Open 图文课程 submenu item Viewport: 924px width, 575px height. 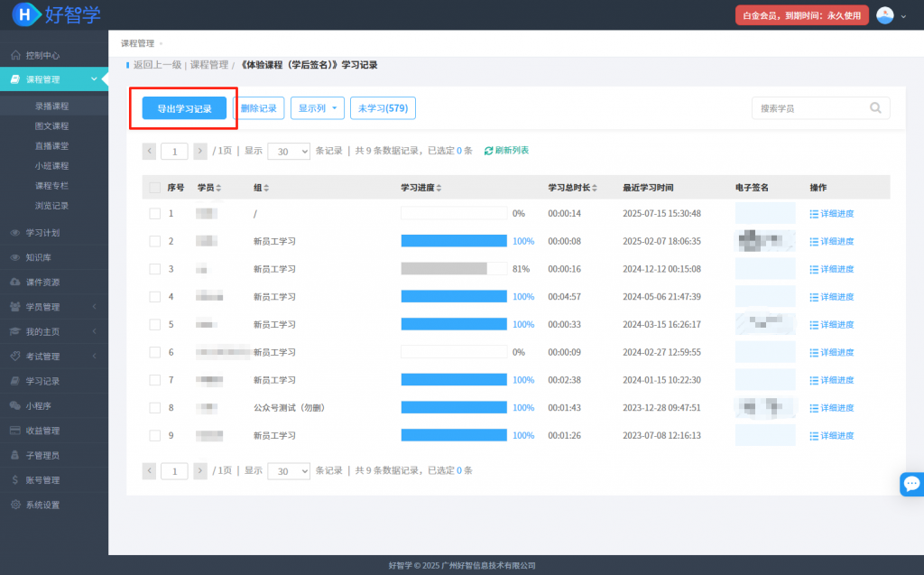51,126
